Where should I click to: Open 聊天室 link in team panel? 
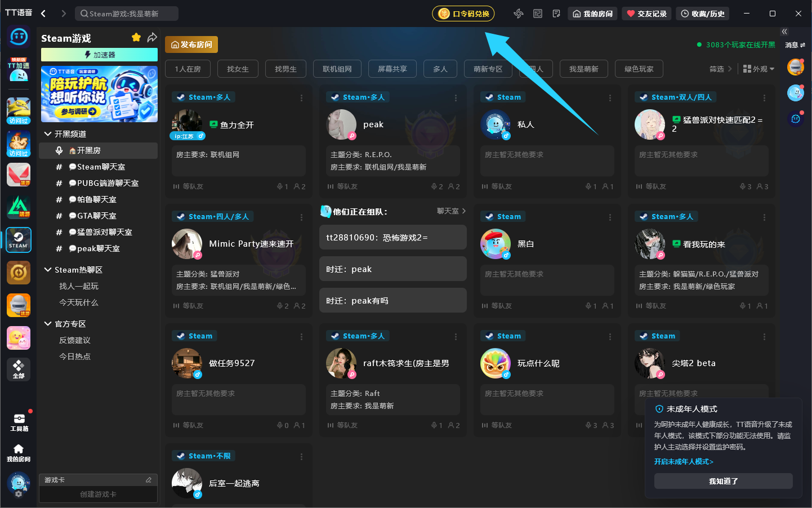click(451, 211)
